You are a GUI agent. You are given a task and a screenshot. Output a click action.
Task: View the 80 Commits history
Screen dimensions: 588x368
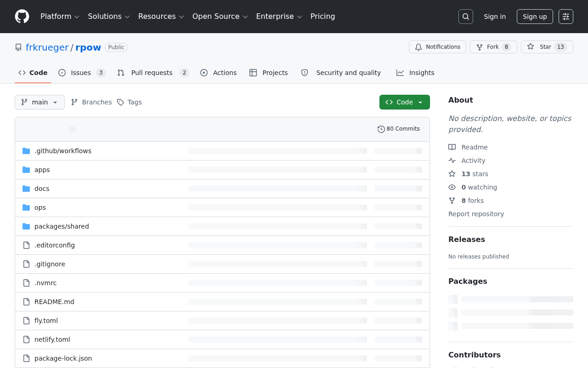[x=399, y=129]
